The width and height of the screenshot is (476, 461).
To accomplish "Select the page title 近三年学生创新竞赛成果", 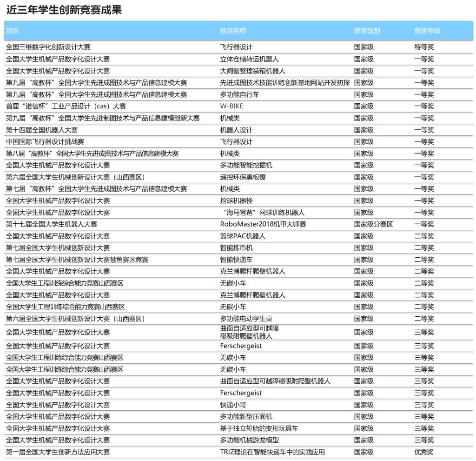I will point(64,10).
